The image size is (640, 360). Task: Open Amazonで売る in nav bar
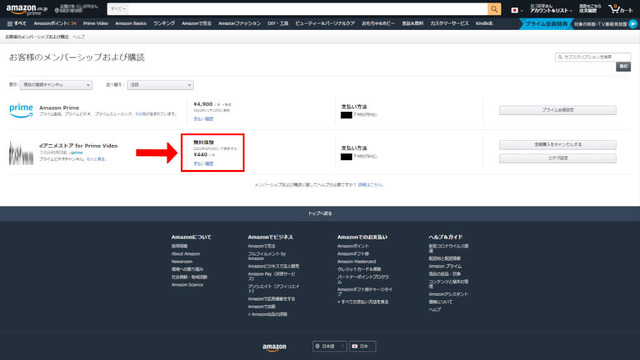(196, 24)
